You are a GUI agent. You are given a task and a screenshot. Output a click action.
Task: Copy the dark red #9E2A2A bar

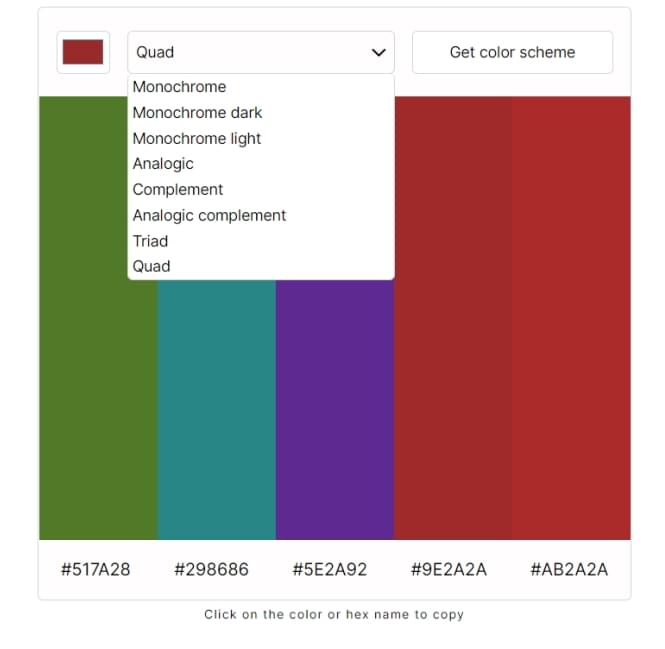pos(453,318)
